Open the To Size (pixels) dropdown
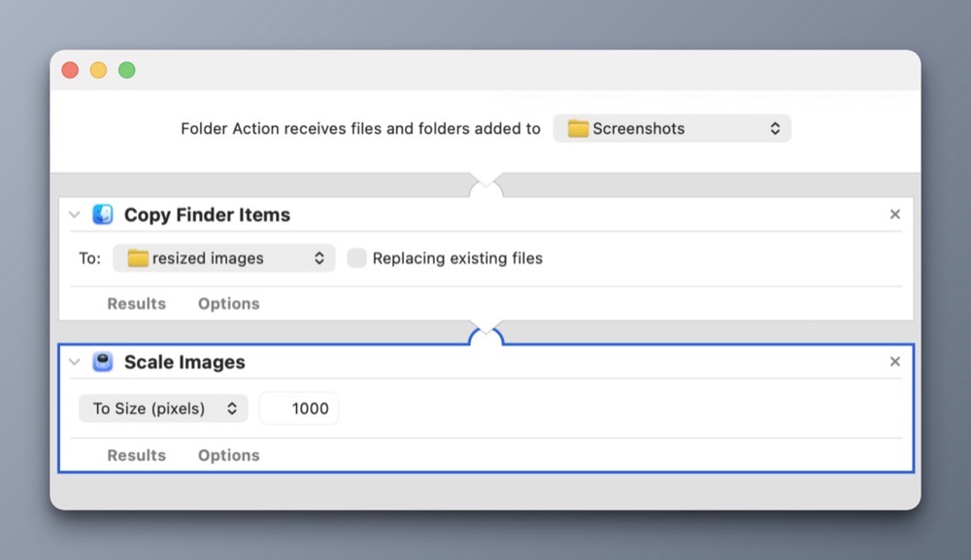The image size is (971, 560). [163, 409]
